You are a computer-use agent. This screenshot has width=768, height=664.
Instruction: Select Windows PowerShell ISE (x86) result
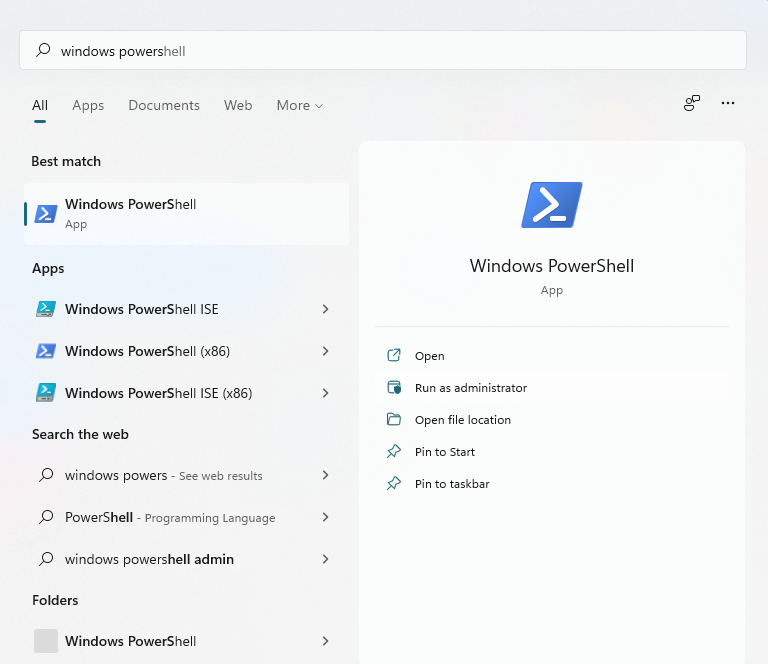point(187,393)
